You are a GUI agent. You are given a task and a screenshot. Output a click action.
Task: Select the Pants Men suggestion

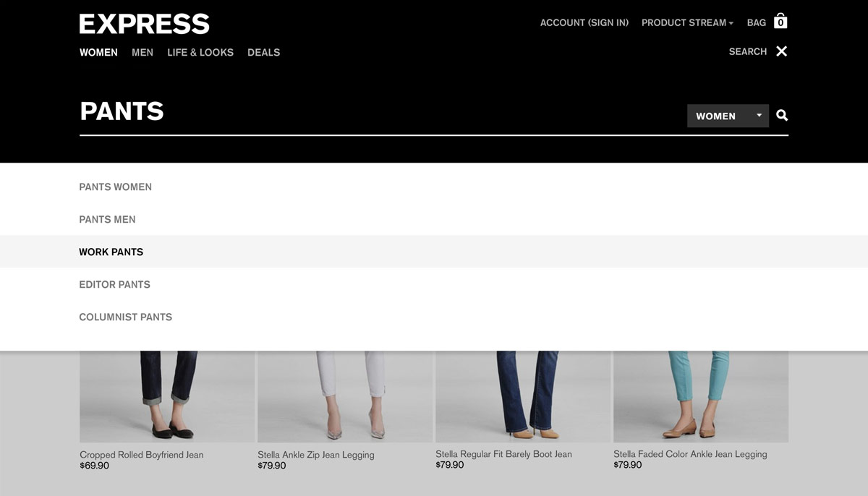click(x=107, y=220)
